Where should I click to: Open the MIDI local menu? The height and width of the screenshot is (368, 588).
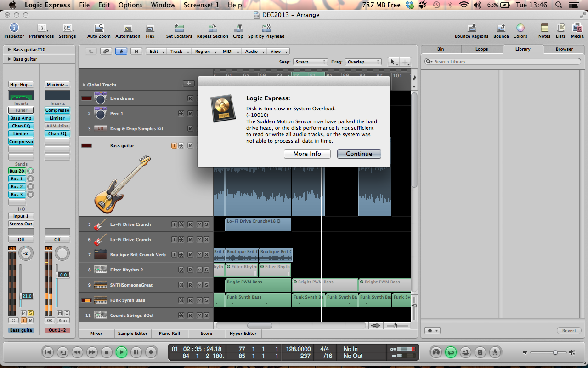point(230,52)
